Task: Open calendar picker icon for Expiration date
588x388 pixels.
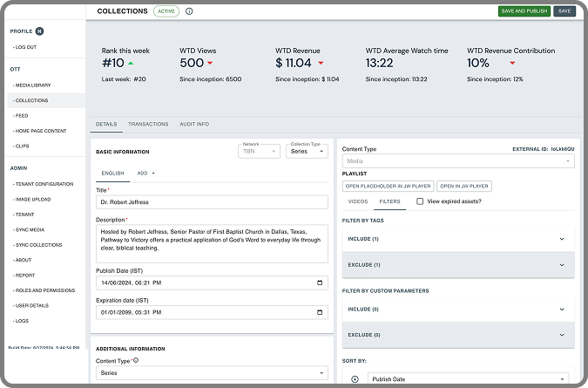Action: click(321, 312)
